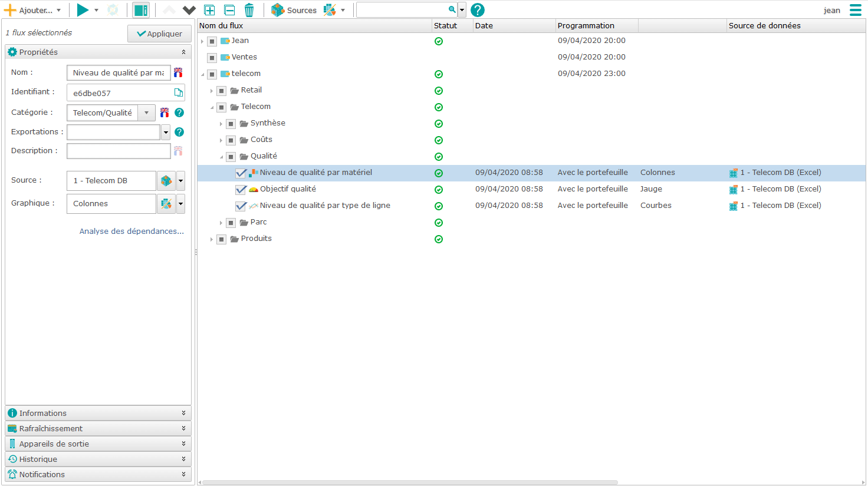The height and width of the screenshot is (486, 868).
Task: Open the data source cube icon
Action: click(166, 181)
